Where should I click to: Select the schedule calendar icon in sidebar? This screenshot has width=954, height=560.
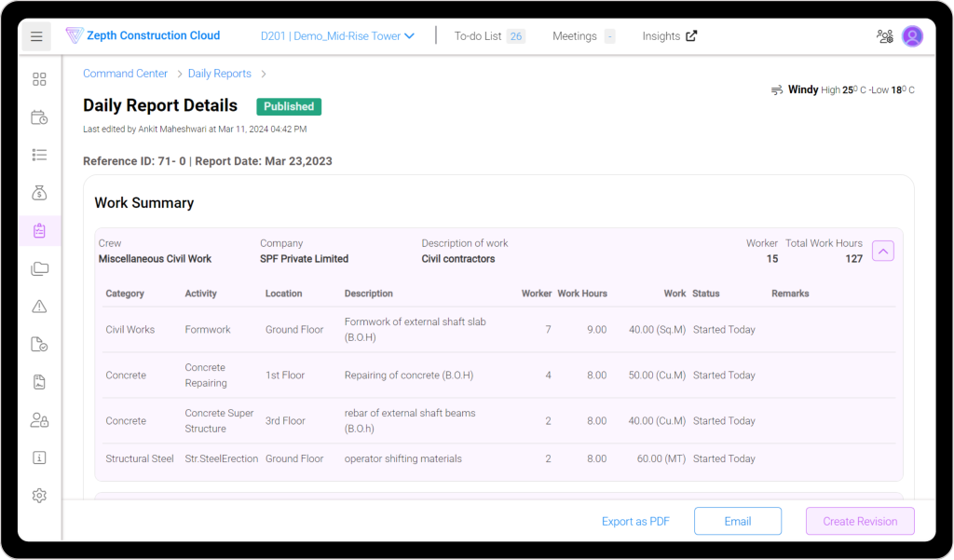tap(38, 116)
